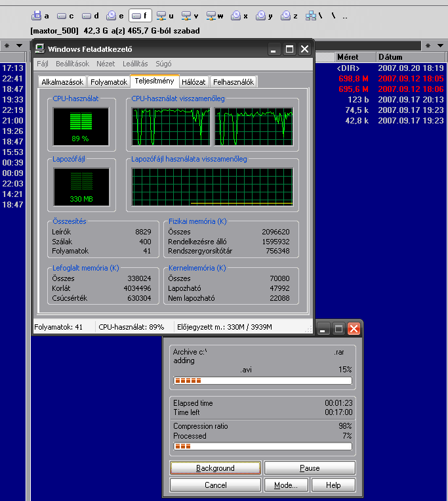Open left panel favorites asterisk button
The image size is (448, 501).
coord(7,46)
